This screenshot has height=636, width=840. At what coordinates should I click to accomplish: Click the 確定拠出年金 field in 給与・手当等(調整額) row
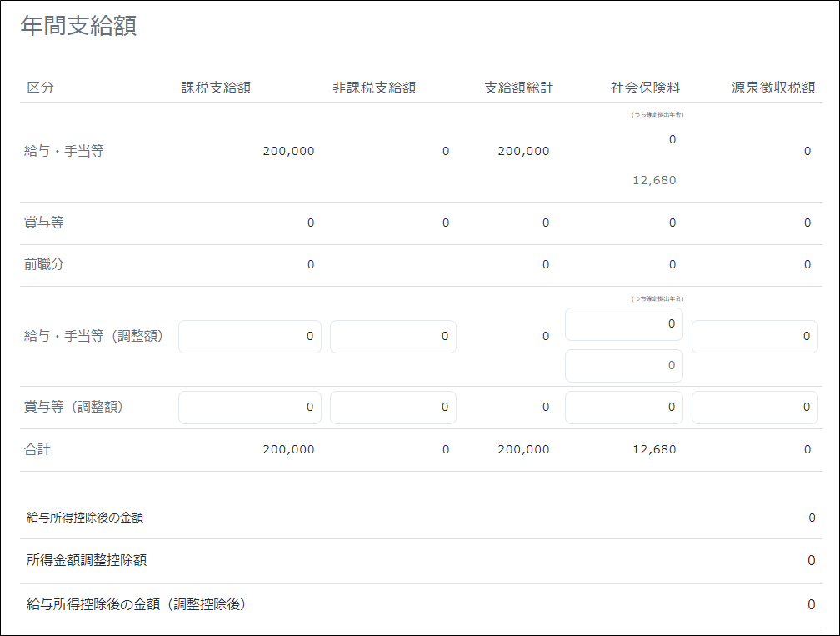623,323
